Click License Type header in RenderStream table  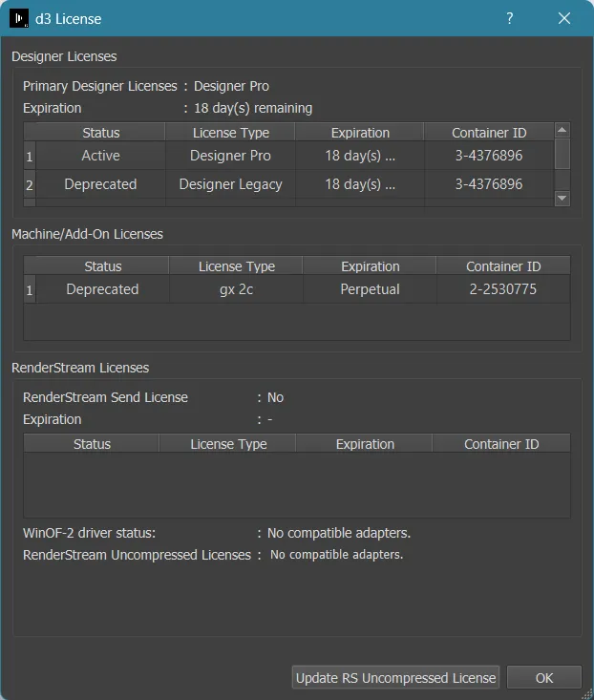(x=228, y=444)
